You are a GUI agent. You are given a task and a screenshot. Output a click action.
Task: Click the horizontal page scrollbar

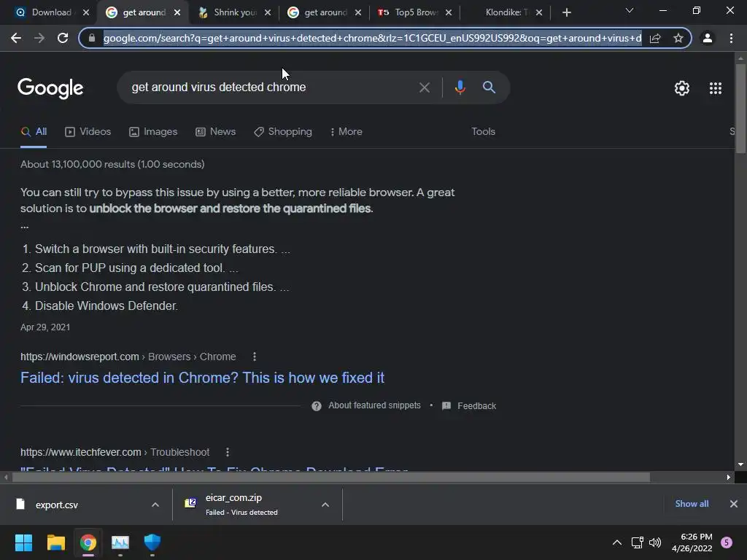[x=330, y=477]
